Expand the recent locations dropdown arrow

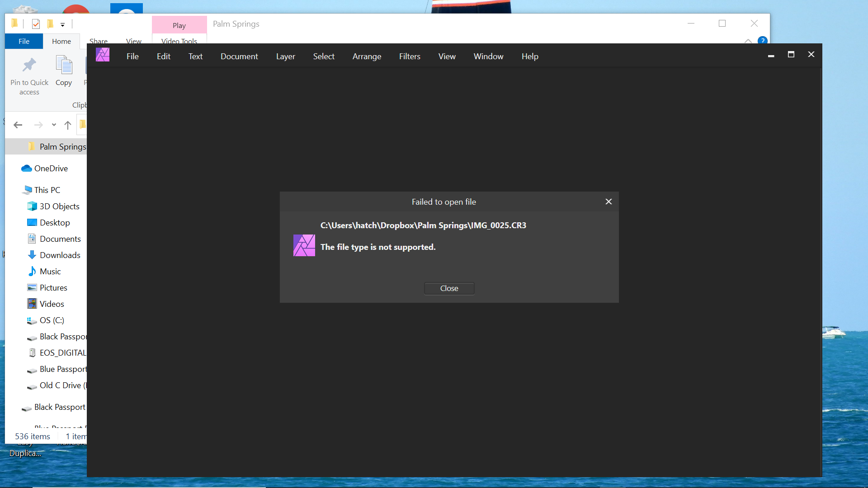pos(54,125)
